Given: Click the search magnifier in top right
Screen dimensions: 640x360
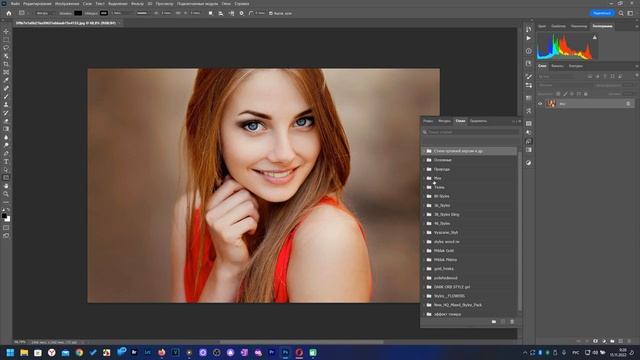Looking at the screenshot, I should tap(621, 13).
